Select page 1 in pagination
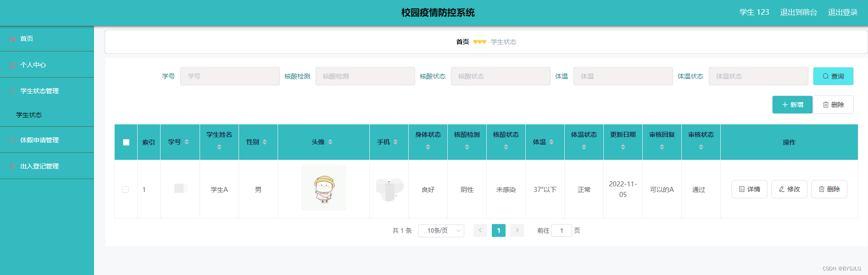868x275 pixels. point(499,230)
